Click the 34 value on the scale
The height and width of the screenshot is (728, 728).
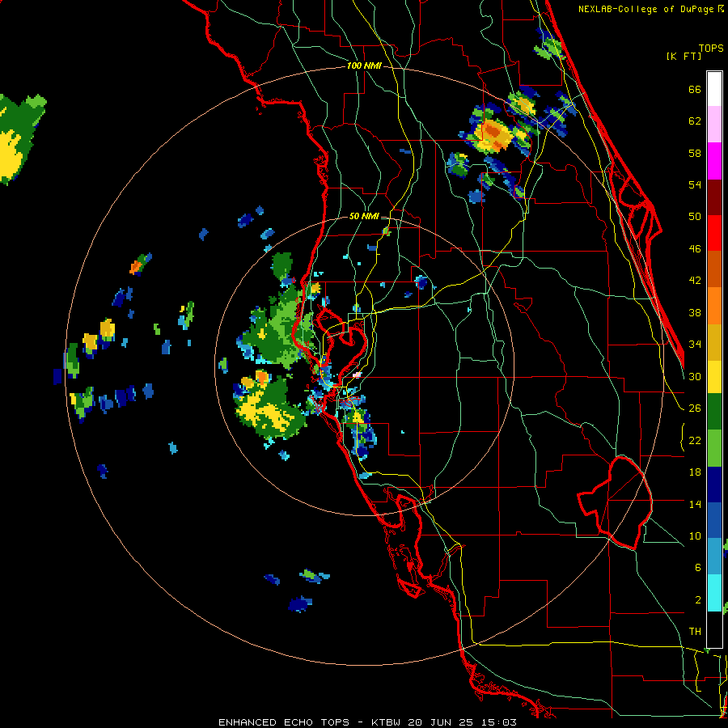coord(695,345)
